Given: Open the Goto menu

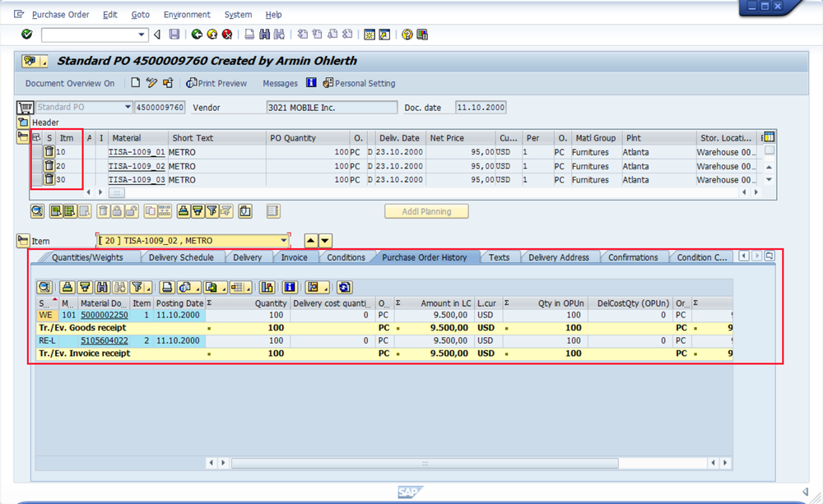Looking at the screenshot, I should click(140, 15).
